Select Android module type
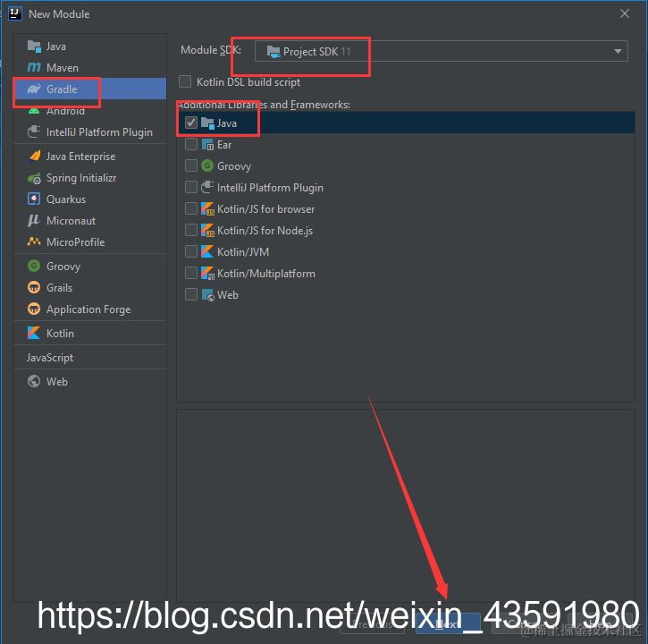The width and height of the screenshot is (648, 644). (89, 110)
